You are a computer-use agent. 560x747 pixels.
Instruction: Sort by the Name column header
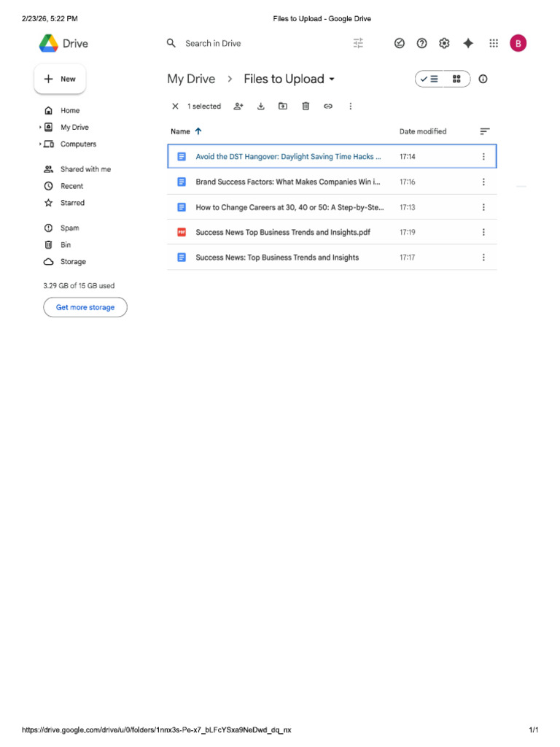click(180, 131)
